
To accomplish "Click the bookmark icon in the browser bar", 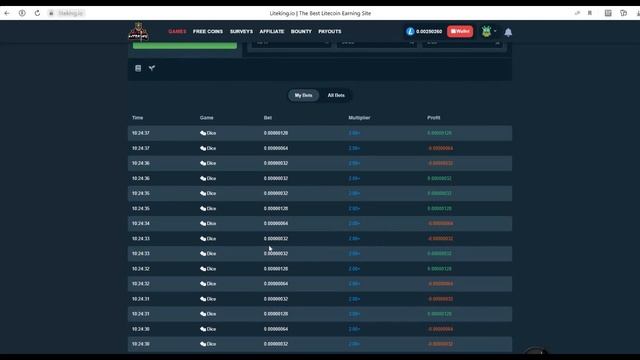I will 590,13.
